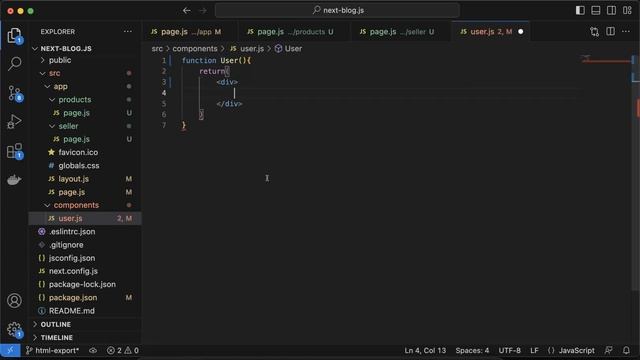Toggle the secondary side bar layout icon
Viewport: 640px width, 360px height.
click(x=611, y=11)
